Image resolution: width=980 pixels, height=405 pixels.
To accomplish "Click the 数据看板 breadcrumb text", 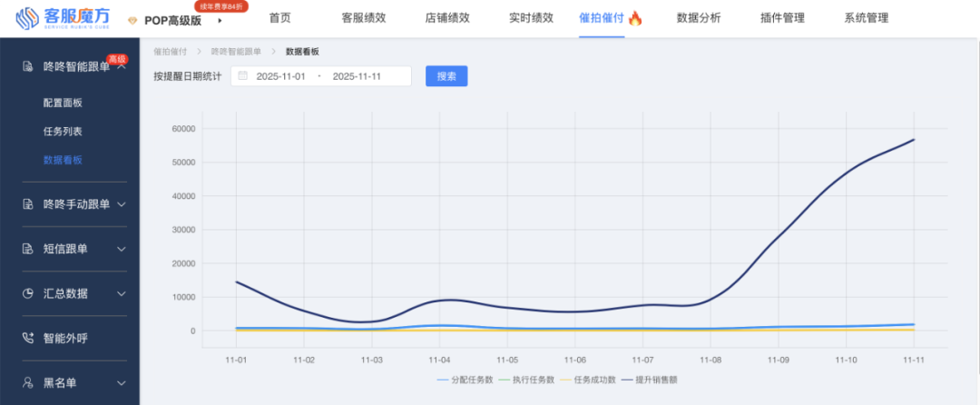I will pyautogui.click(x=302, y=51).
